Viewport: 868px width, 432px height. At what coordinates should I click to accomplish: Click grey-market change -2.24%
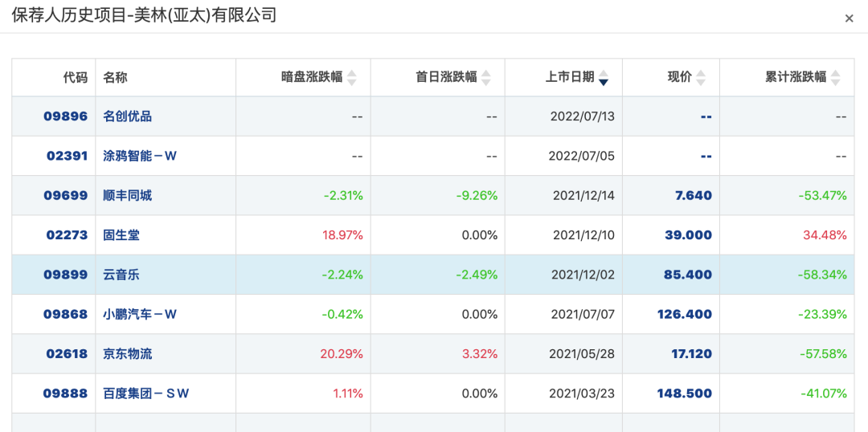[342, 275]
